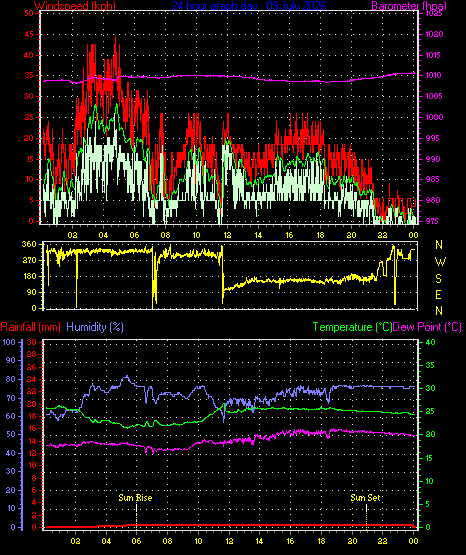Image resolution: width=466 pixels, height=555 pixels.
Task: Click the 1010 hpa barometer tick label
Action: pos(433,75)
